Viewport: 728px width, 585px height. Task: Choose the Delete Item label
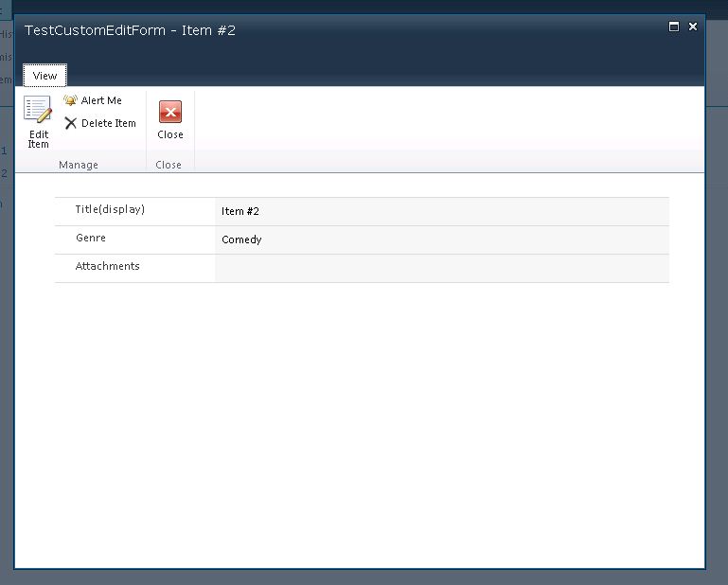pyautogui.click(x=108, y=123)
